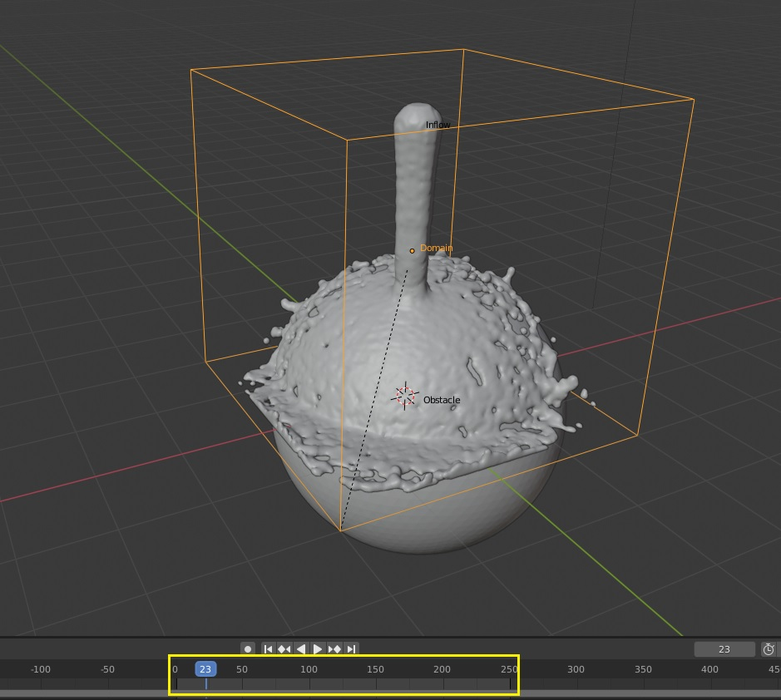
Task: Click frame 400 on the timeline ruler
Action: (709, 669)
